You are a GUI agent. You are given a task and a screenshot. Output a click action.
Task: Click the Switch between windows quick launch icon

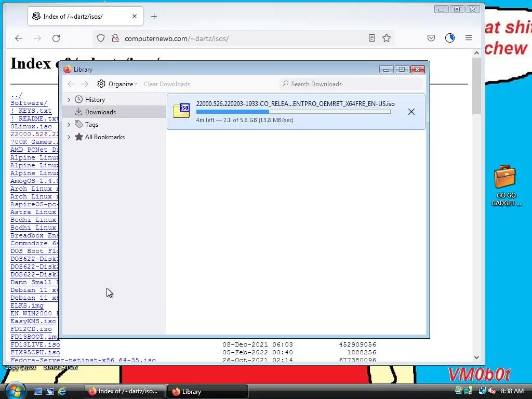tap(50, 392)
